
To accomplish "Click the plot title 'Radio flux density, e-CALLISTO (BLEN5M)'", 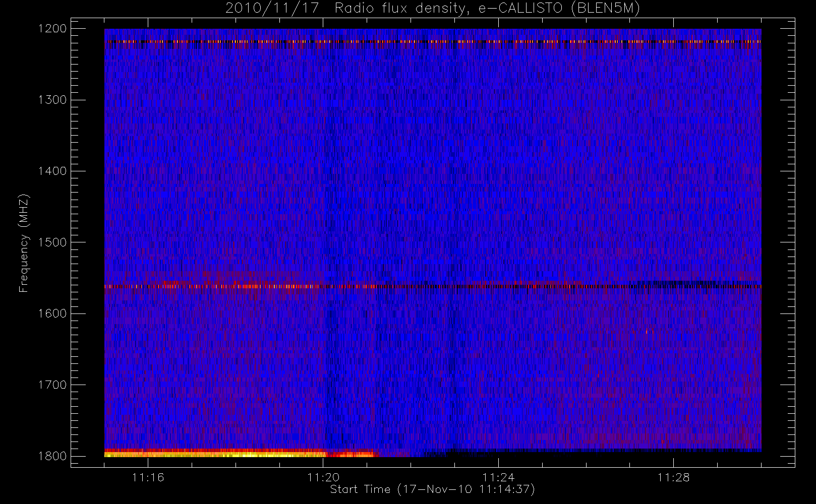I will [x=487, y=9].
